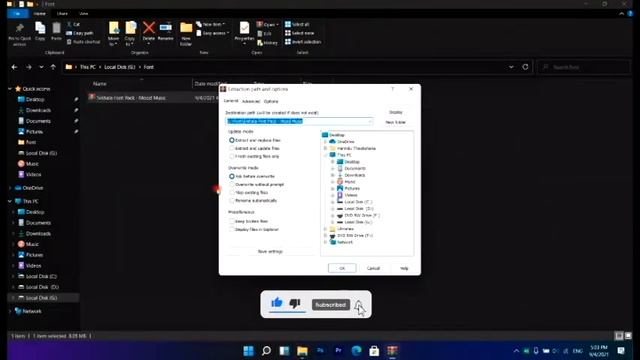Open Move to dropdown in ribbon

click(x=113, y=41)
